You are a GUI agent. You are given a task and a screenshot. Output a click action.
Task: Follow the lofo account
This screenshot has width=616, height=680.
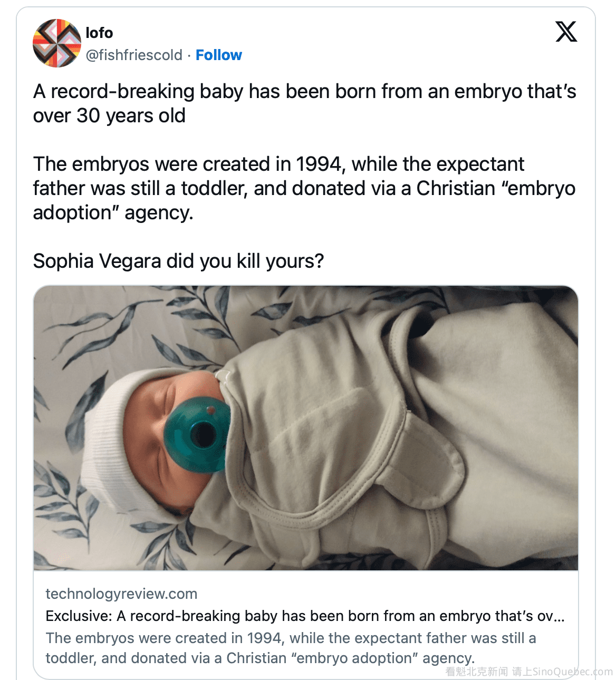pos(218,55)
